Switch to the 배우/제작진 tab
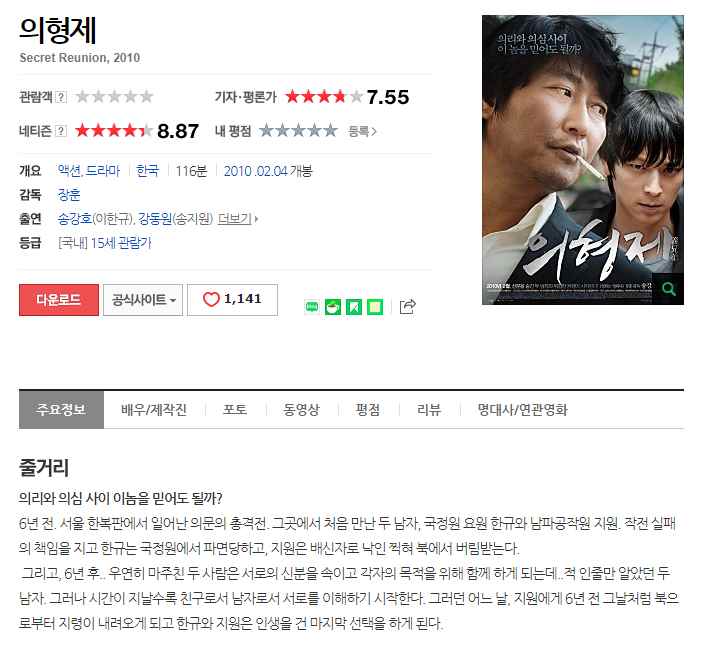The height and width of the screenshot is (645, 702). pyautogui.click(x=154, y=410)
